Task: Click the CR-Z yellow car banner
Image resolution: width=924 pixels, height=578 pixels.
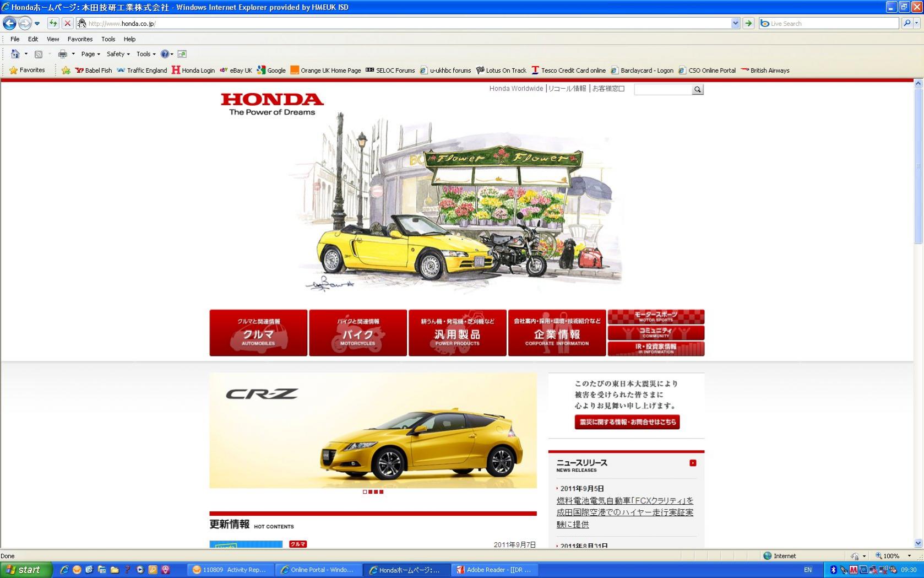Action: 373,430
